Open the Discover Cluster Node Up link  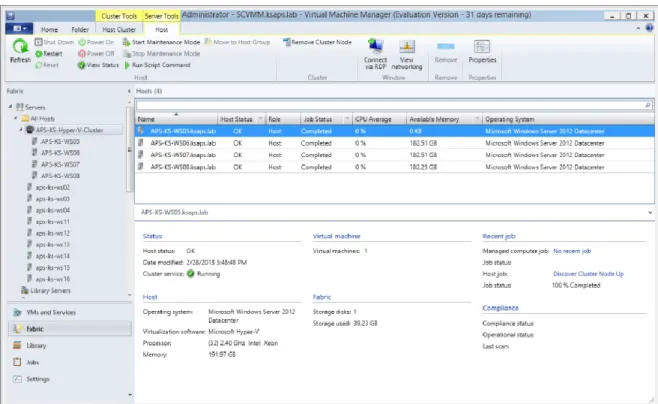tap(588, 274)
